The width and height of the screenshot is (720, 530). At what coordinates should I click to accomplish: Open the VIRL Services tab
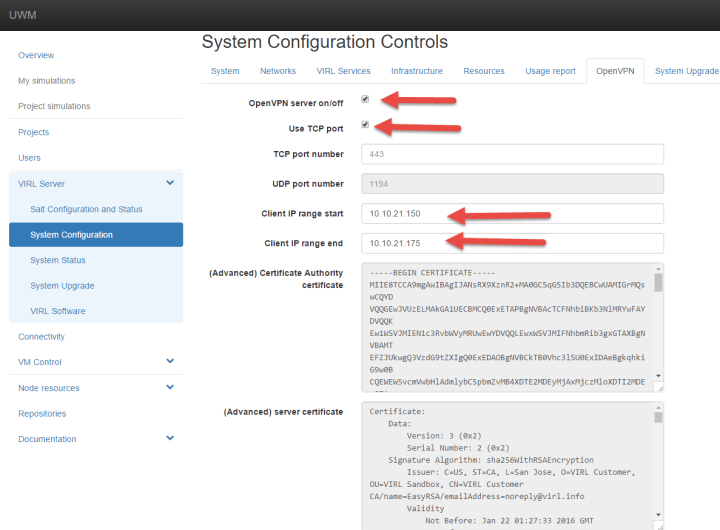coord(343,71)
